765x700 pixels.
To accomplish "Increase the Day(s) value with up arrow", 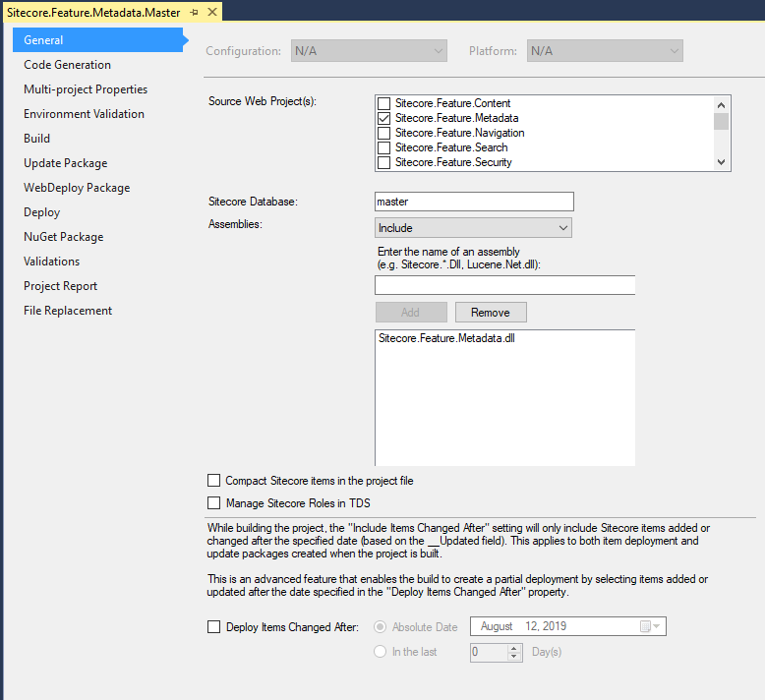I will point(513,648).
